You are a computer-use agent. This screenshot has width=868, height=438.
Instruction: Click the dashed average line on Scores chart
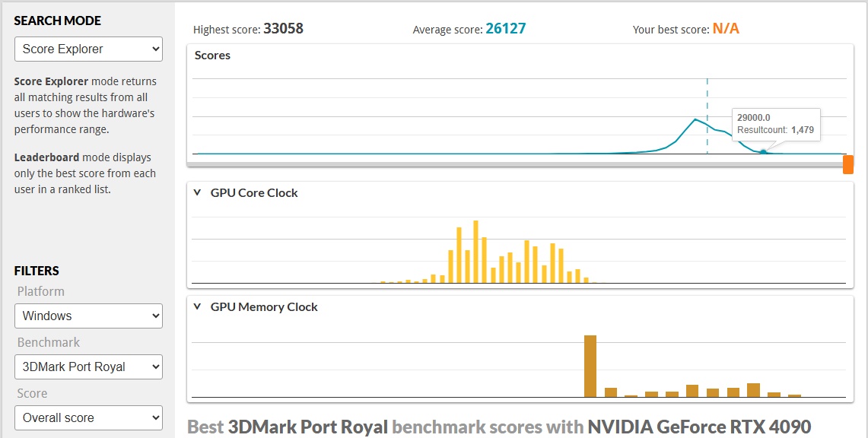[707, 116]
